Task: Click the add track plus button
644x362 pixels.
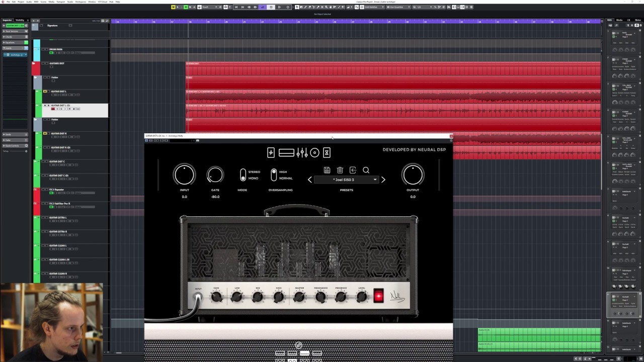Action: (34, 21)
